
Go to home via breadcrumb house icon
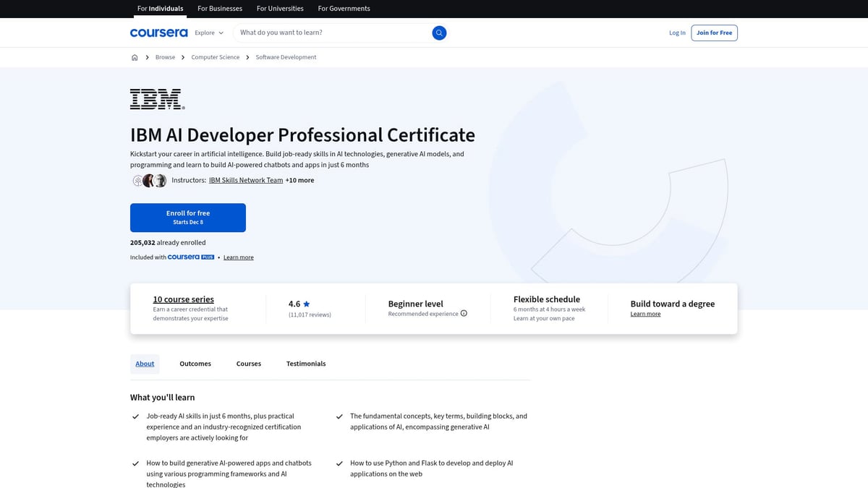(135, 57)
